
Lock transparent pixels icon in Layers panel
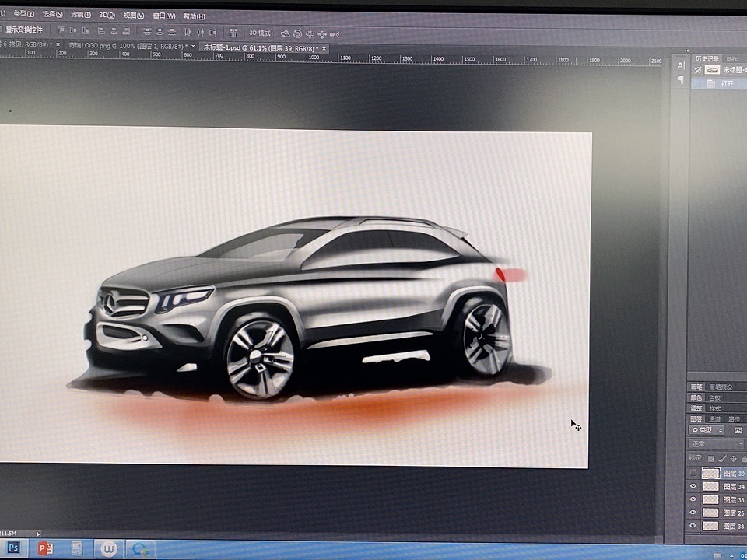click(x=710, y=459)
